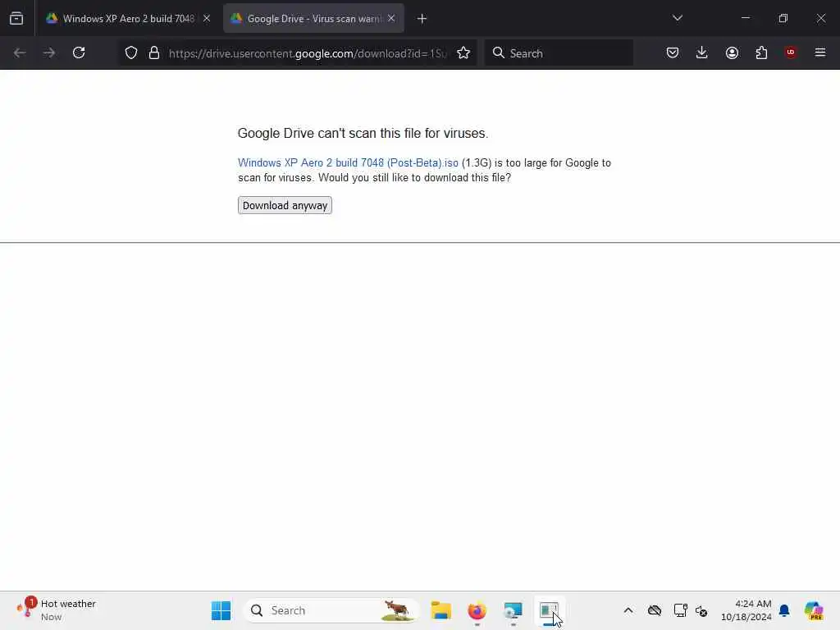
Task: Open network display tray icon
Action: (x=680, y=610)
